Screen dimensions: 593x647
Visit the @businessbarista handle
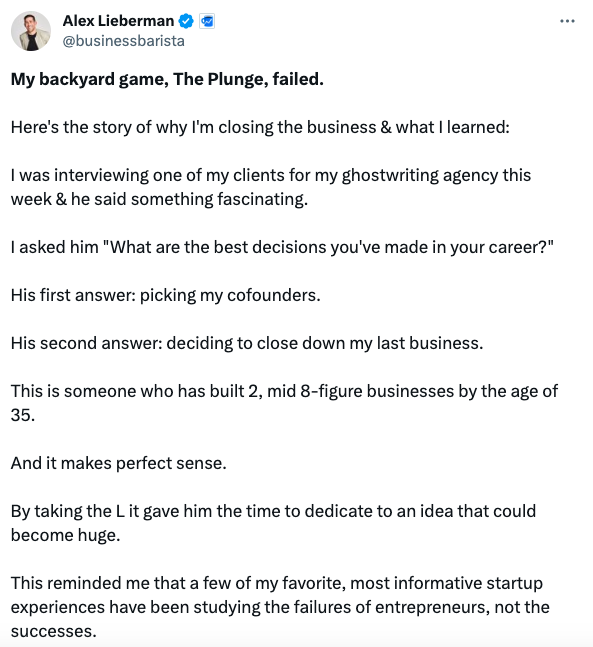(x=123, y=41)
